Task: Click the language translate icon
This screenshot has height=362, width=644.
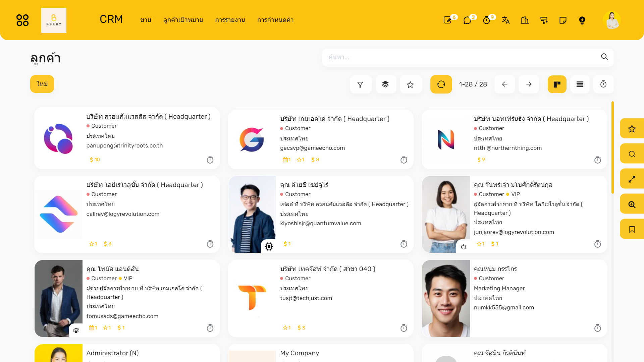Action: pyautogui.click(x=505, y=20)
